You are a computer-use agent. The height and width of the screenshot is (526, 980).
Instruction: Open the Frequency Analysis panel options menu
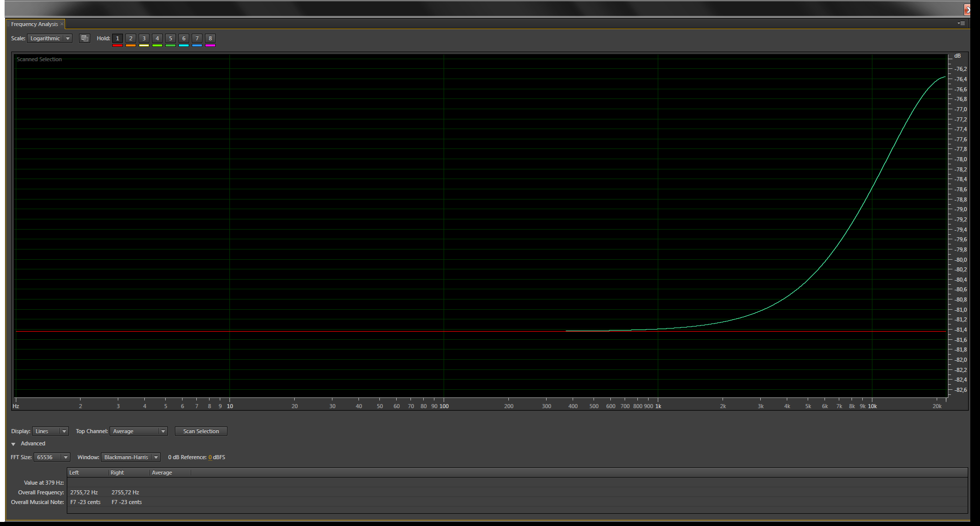pyautogui.click(x=961, y=23)
